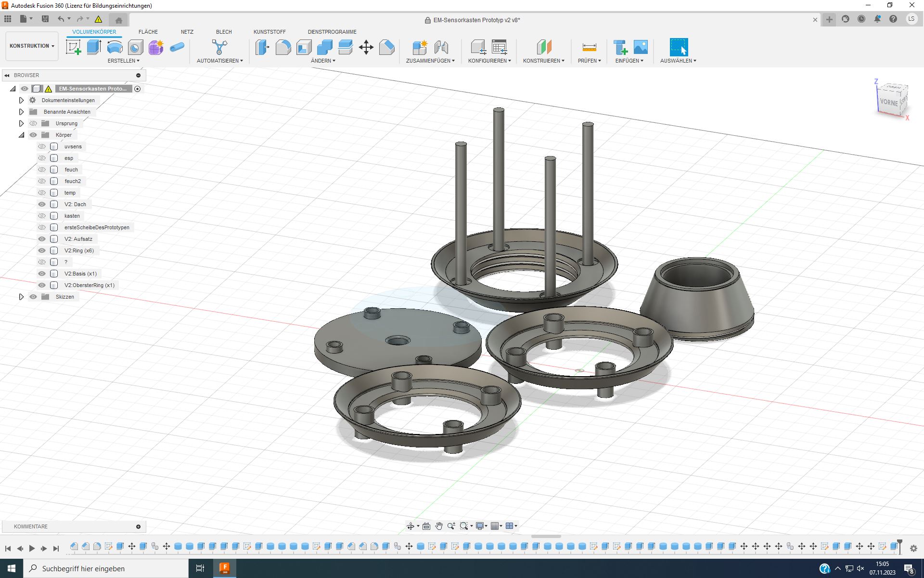This screenshot has height=578, width=924.
Task: Select the Extrude tool icon
Action: (94, 47)
